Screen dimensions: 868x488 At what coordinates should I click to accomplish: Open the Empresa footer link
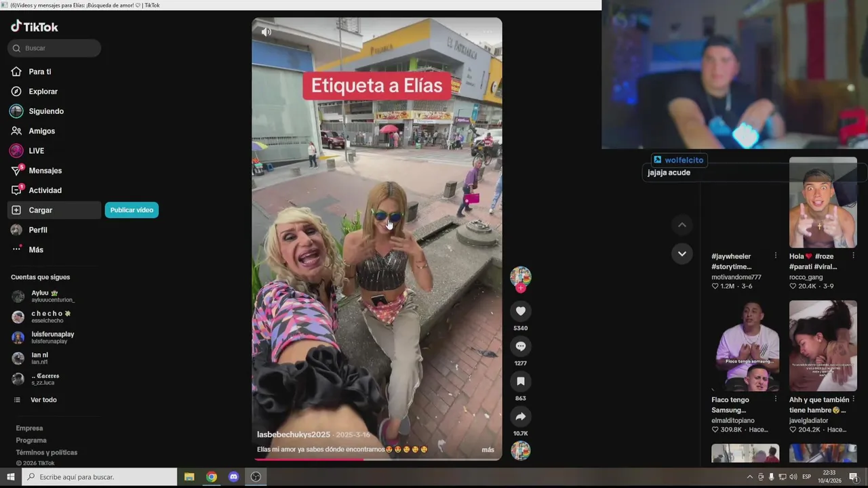[29, 428]
